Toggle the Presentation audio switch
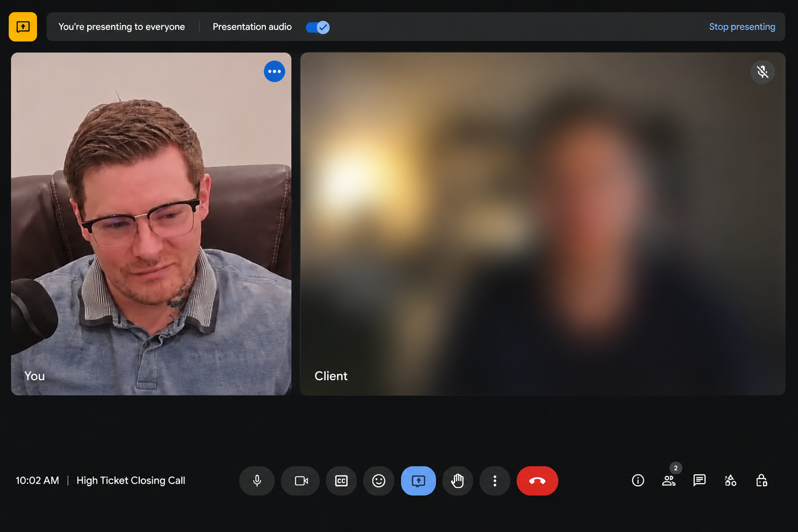This screenshot has height=532, width=798. coord(317,27)
